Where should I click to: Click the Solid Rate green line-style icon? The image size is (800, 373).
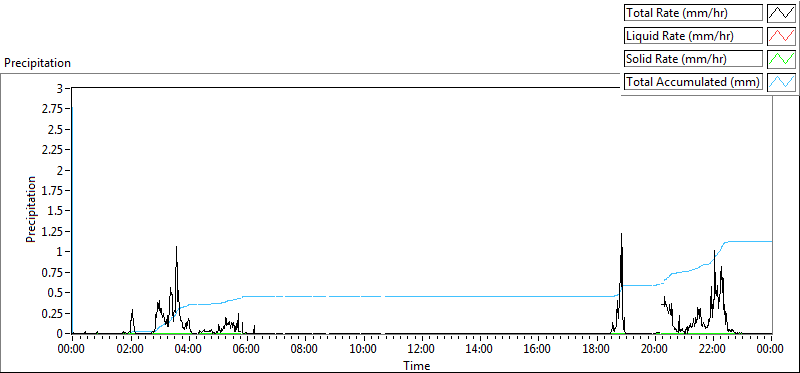tap(782, 59)
